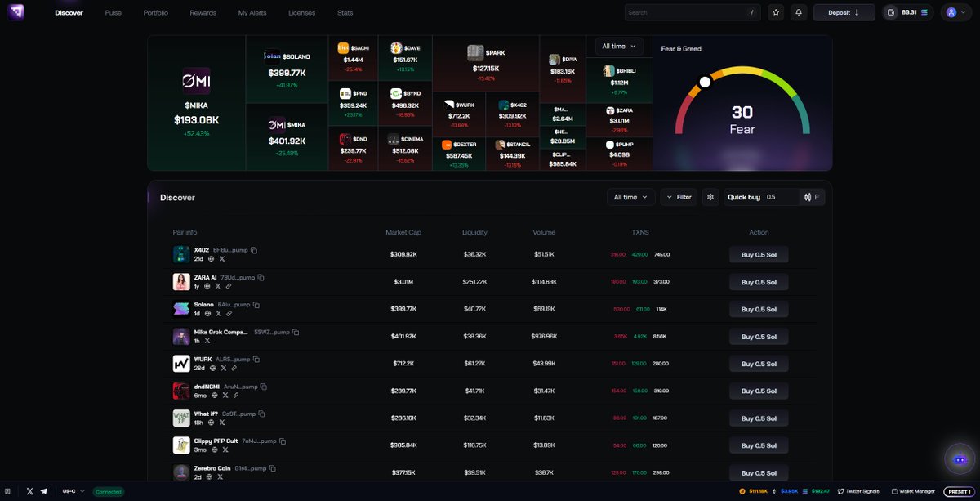Toggle PRESET 1 in the bottom right
Viewport: 980px width, 501px height.
point(958,491)
